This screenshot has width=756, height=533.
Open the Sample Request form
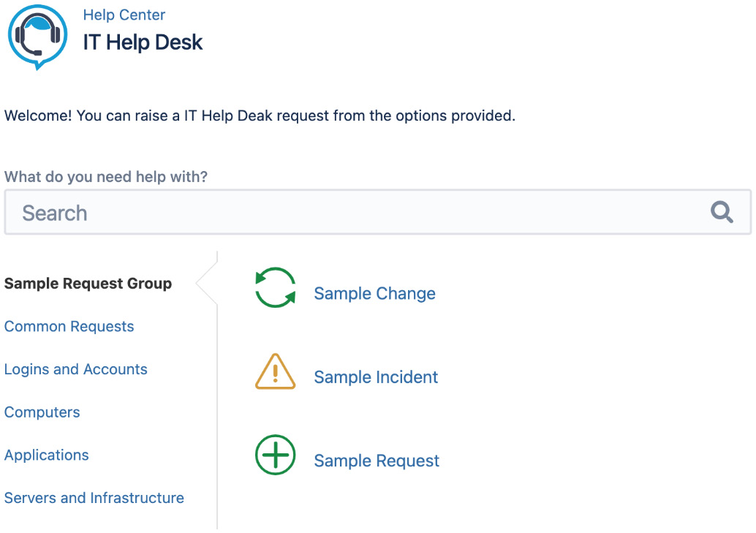pyautogui.click(x=377, y=461)
